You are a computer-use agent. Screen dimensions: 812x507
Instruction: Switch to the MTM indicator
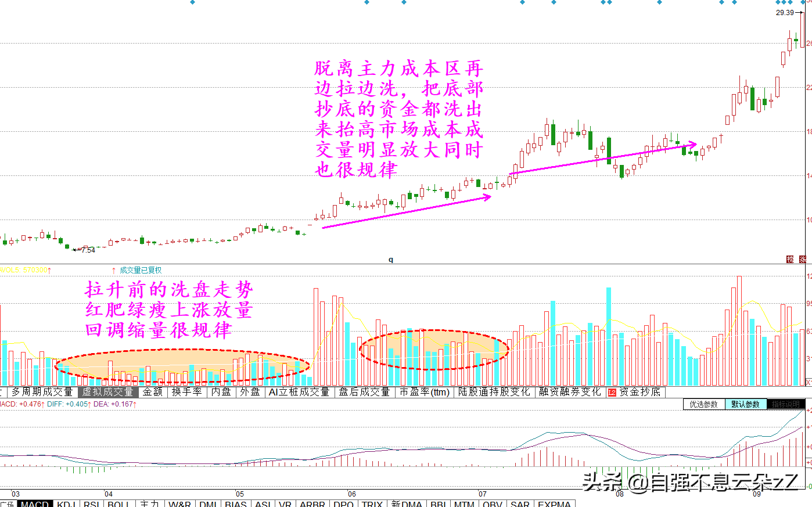coord(464,504)
